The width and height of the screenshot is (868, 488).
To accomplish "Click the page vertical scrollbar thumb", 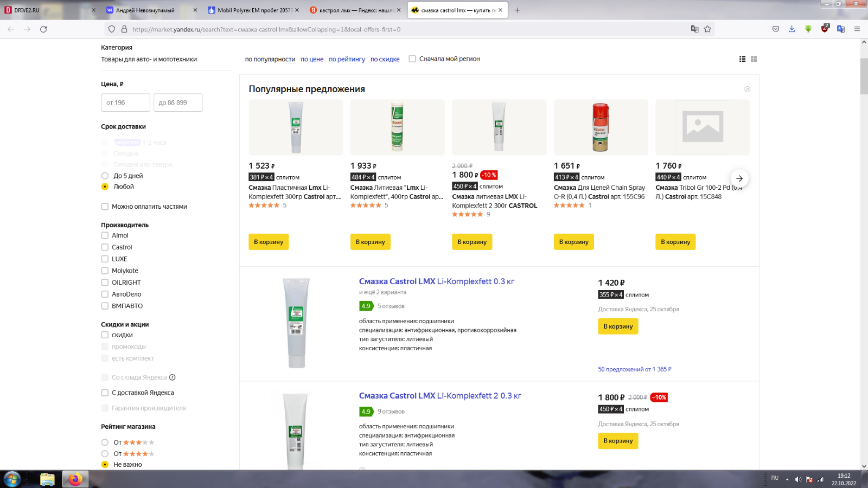I will pyautogui.click(x=864, y=76).
